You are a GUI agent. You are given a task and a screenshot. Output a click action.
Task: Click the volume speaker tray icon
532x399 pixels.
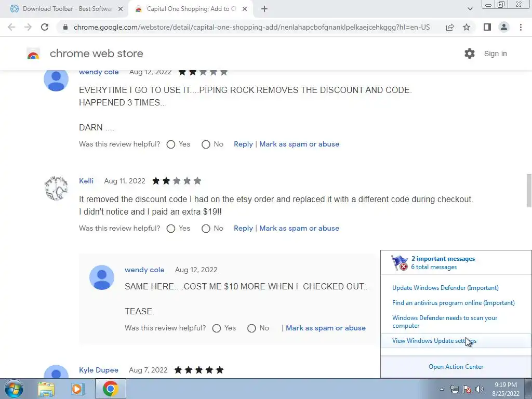(480, 389)
